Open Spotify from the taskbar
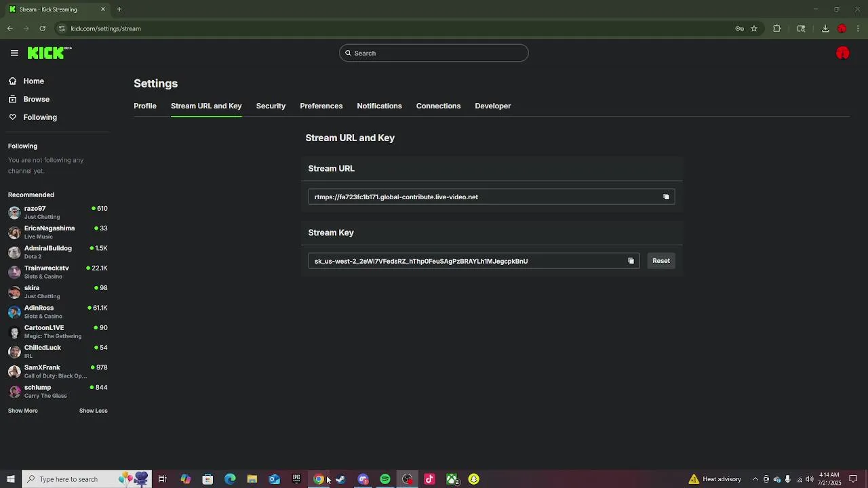The height and width of the screenshot is (488, 868). [x=385, y=479]
